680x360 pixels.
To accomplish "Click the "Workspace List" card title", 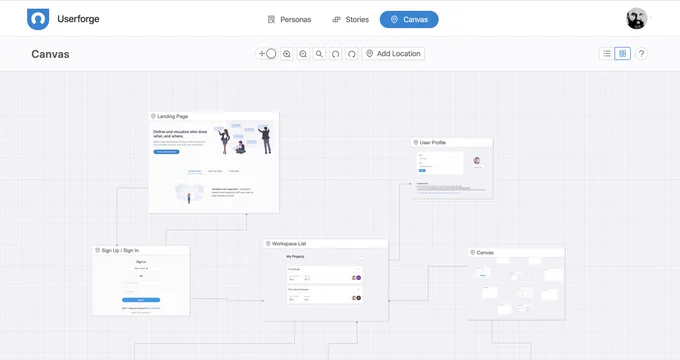I will click(289, 244).
